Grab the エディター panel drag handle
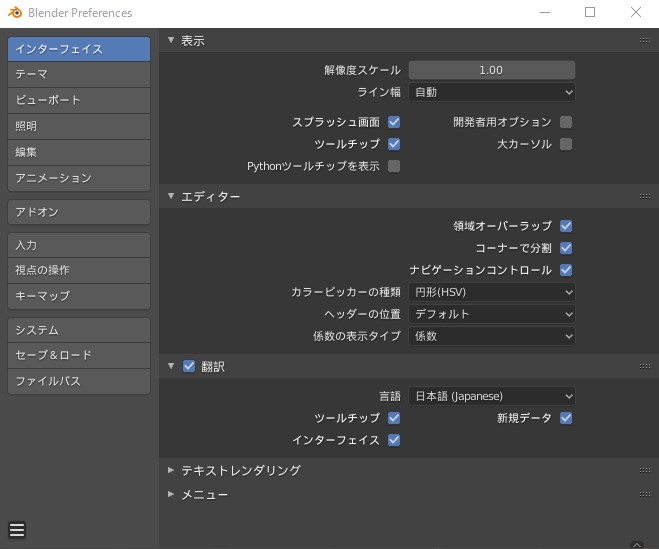Screen dimensions: 659x549 [645, 196]
